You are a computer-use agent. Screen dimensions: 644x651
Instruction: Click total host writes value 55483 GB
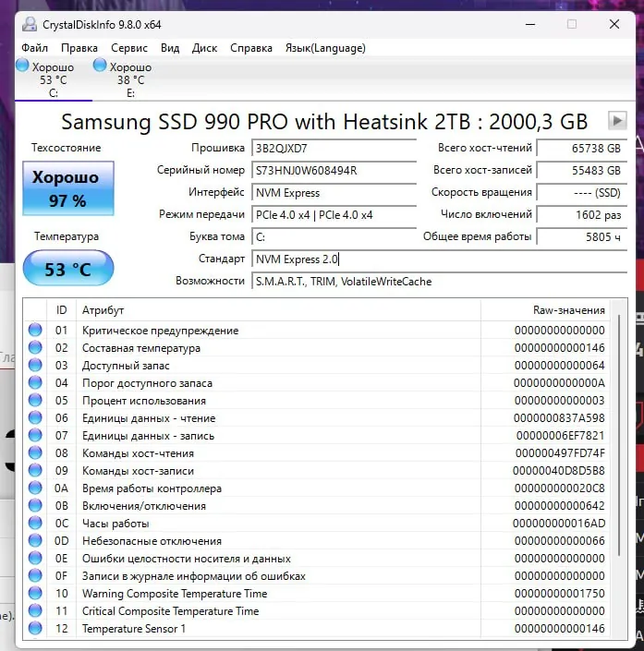(x=582, y=170)
